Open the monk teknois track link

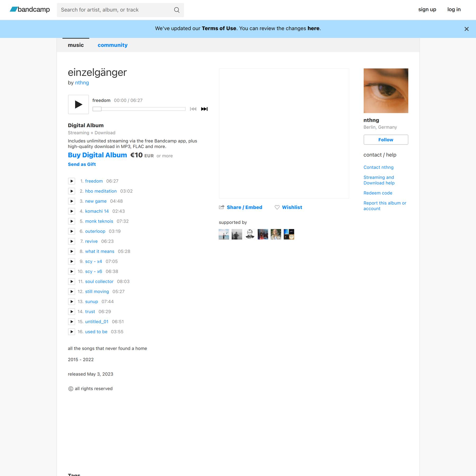pos(99,221)
